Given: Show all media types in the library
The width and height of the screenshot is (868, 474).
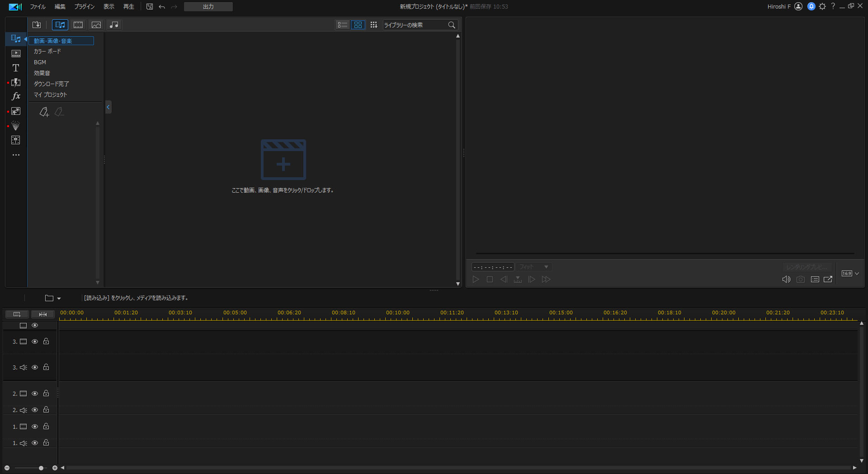Looking at the screenshot, I should (x=60, y=25).
